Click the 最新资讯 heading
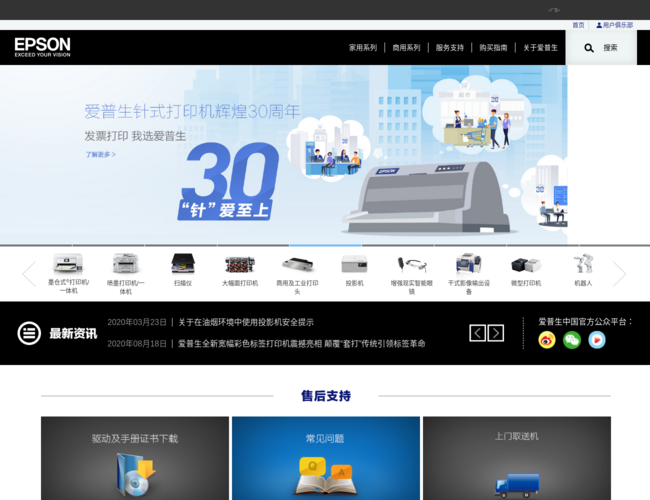Viewport: 650px width, 500px height. pyautogui.click(x=73, y=333)
